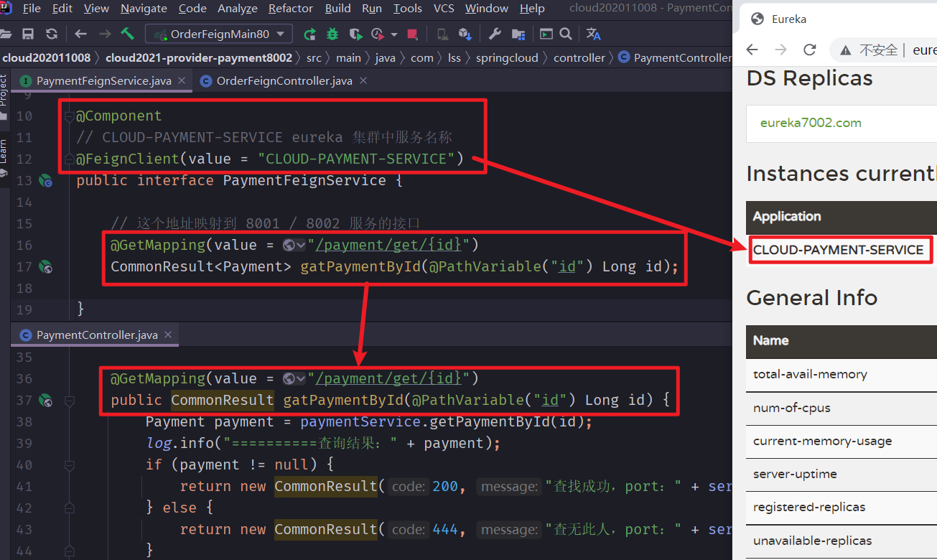Expand the profiler options arrow
Image resolution: width=937 pixels, height=560 pixels.
394,34
